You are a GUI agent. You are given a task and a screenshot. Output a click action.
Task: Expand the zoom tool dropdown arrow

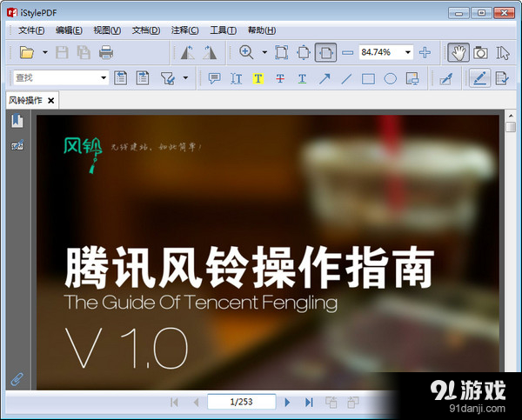tap(264, 52)
